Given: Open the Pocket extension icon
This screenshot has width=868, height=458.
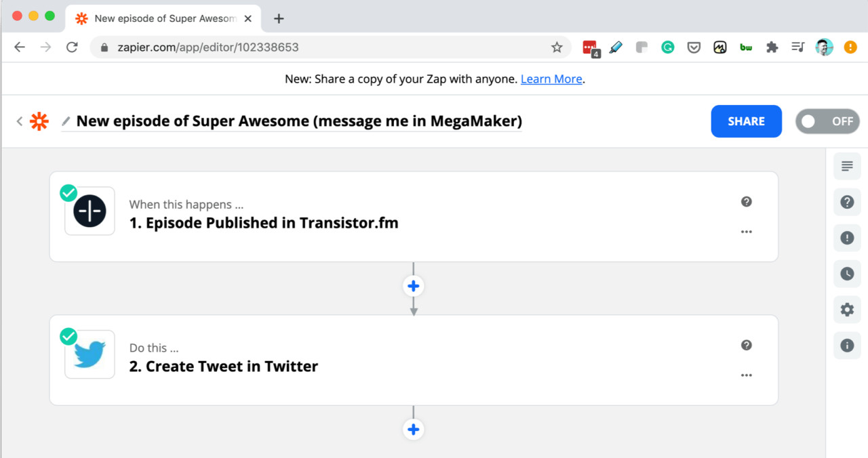Looking at the screenshot, I should [694, 47].
